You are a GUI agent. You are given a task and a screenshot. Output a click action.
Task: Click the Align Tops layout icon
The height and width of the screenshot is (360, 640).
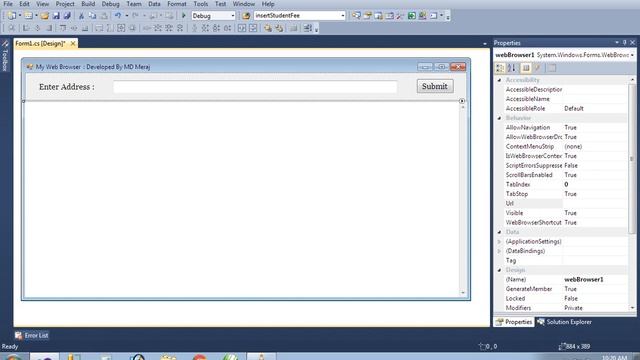[x=62, y=28]
